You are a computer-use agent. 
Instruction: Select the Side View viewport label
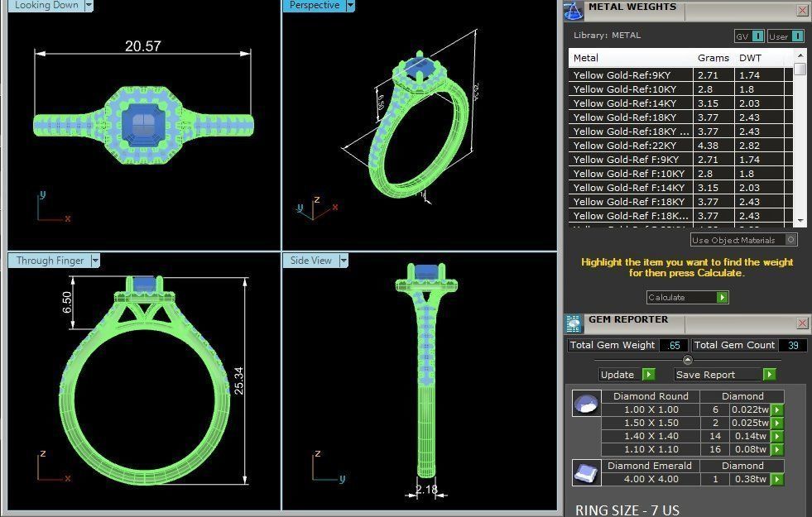click(310, 261)
